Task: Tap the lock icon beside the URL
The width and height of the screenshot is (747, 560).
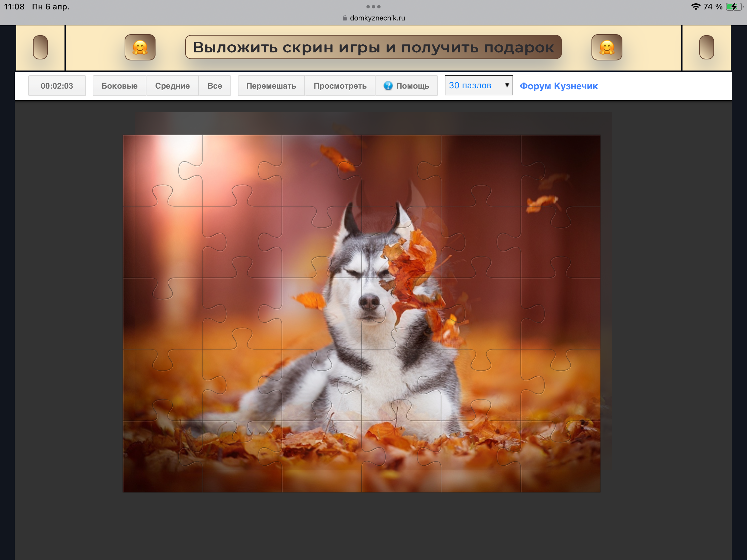Action: 345,18
